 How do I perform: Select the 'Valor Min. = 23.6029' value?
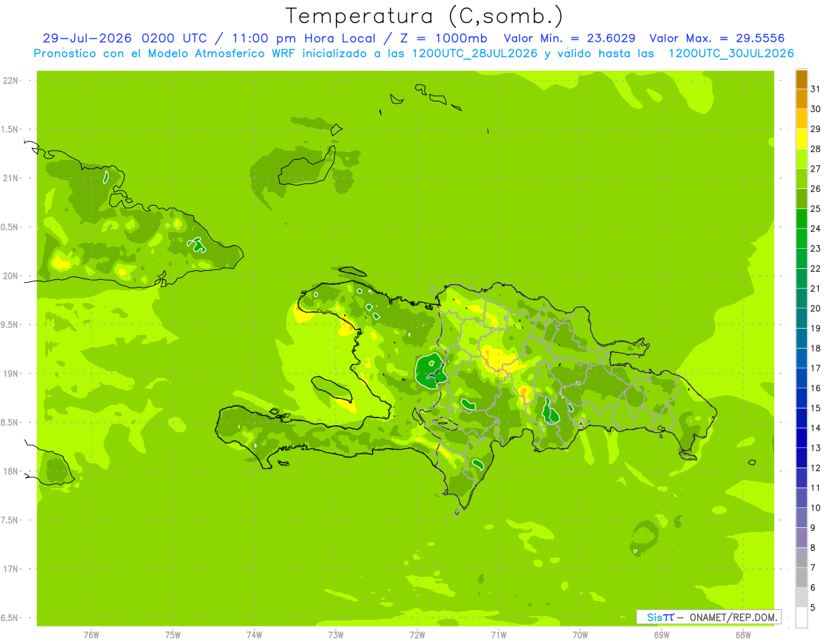click(569, 38)
